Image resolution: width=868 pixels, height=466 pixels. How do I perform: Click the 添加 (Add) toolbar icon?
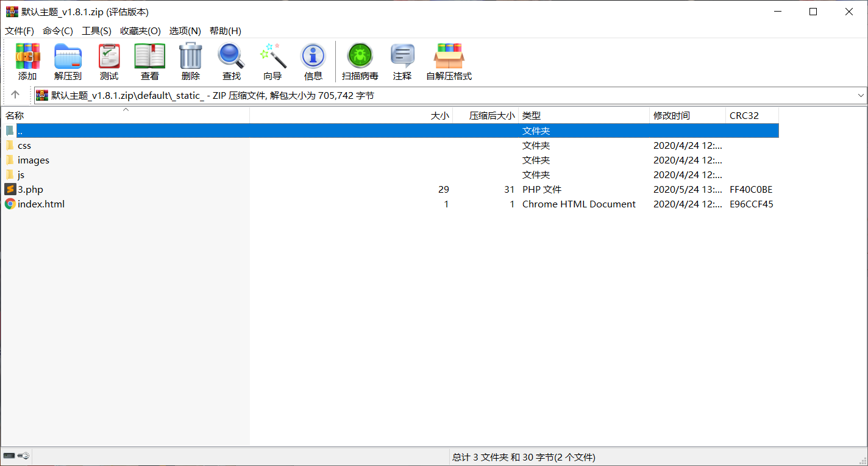tap(27, 61)
